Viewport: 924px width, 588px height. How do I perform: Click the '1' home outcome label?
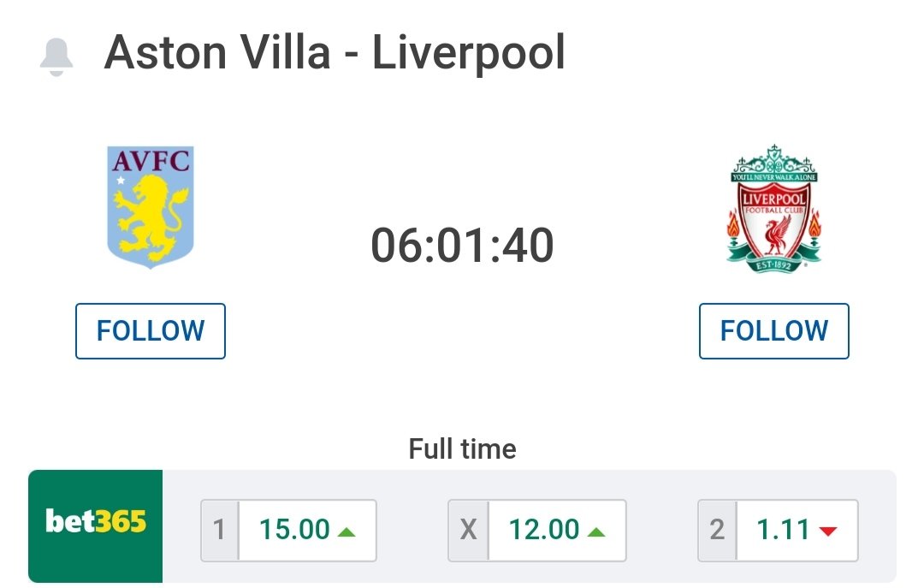point(219,530)
